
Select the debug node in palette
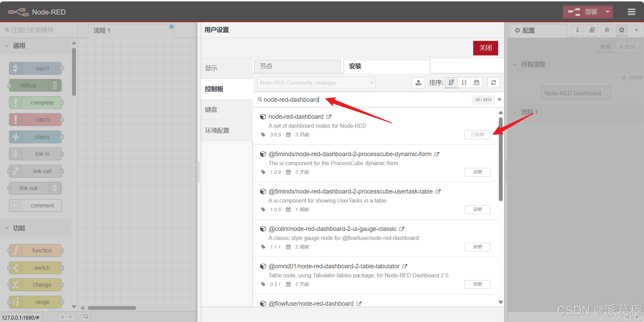(x=35, y=86)
